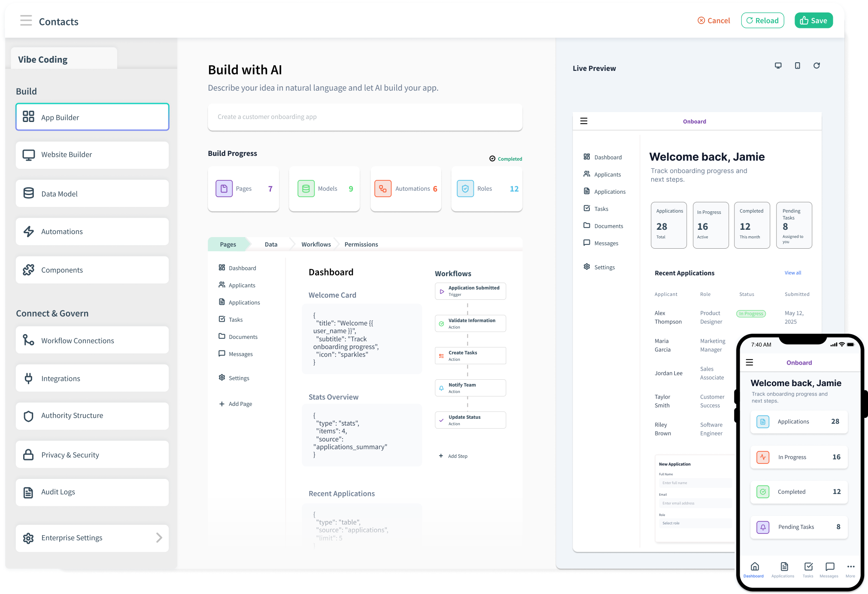Click the Completed status indicator
The image size is (868, 594).
(x=506, y=159)
